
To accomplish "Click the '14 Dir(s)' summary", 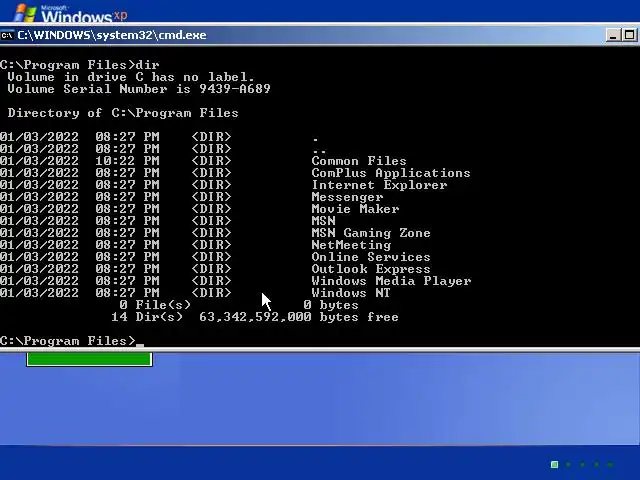I will (147, 317).
